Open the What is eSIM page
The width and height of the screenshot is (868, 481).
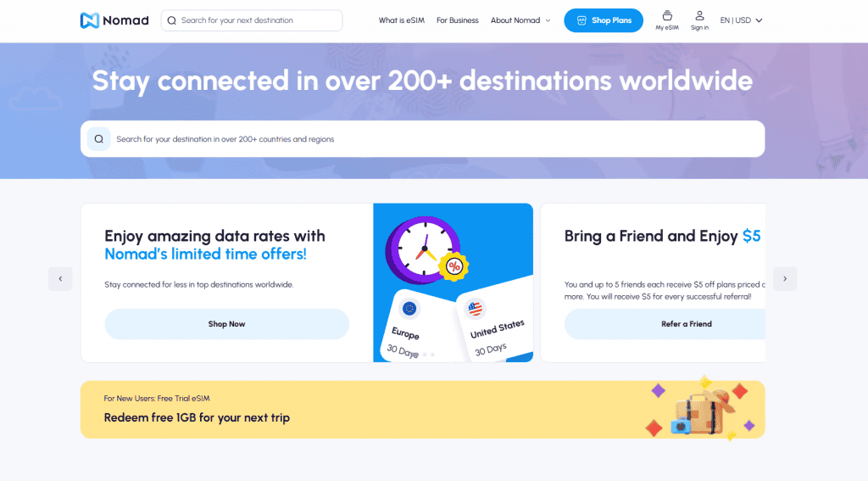pos(403,20)
